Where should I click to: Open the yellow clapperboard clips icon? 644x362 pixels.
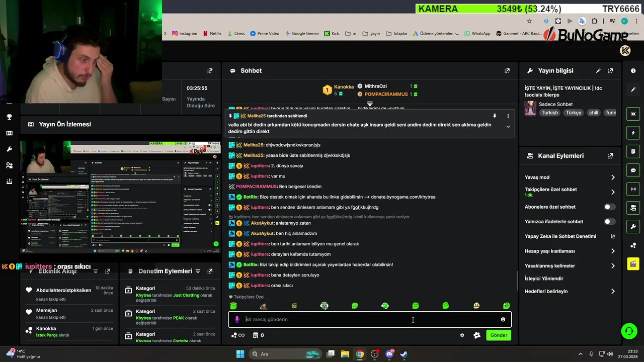tap(633, 263)
